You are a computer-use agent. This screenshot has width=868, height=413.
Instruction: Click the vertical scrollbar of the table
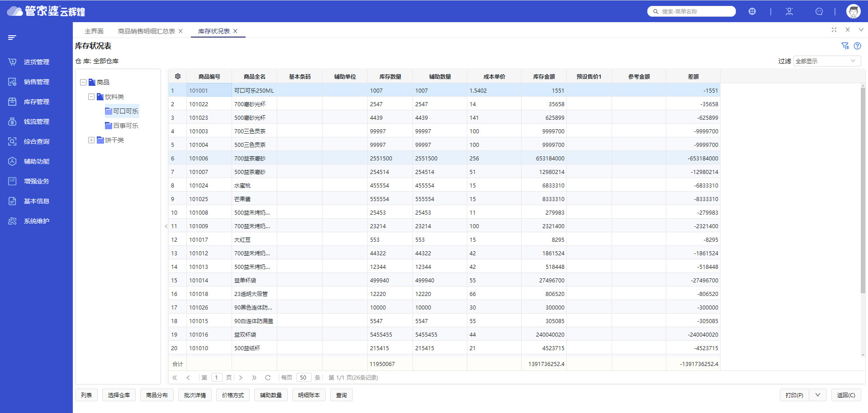pyautogui.click(x=863, y=190)
